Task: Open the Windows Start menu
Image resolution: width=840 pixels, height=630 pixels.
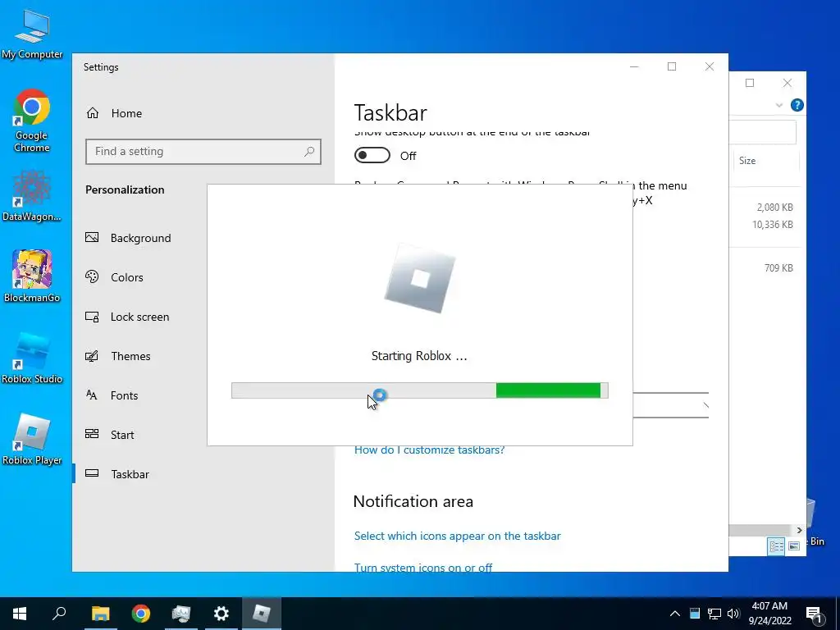Action: click(20, 614)
